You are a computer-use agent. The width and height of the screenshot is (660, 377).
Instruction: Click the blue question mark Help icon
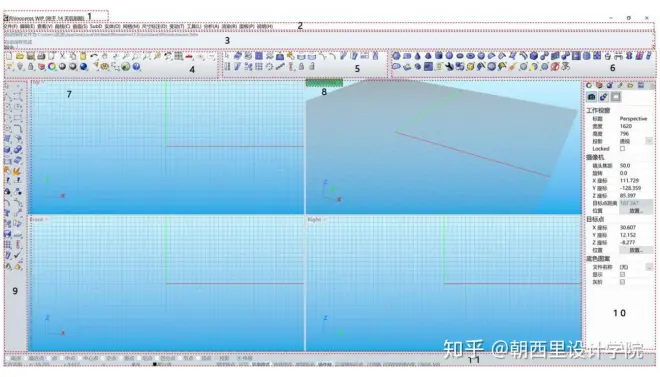tap(136, 67)
